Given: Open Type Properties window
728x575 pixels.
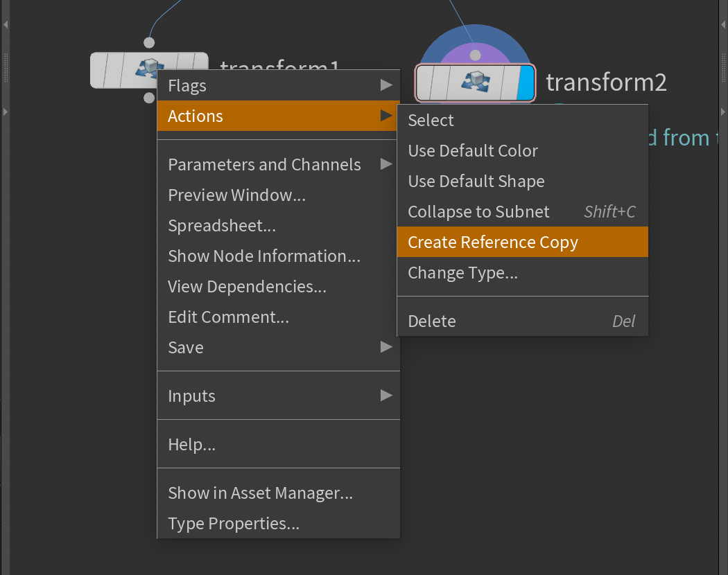Looking at the screenshot, I should coord(234,524).
